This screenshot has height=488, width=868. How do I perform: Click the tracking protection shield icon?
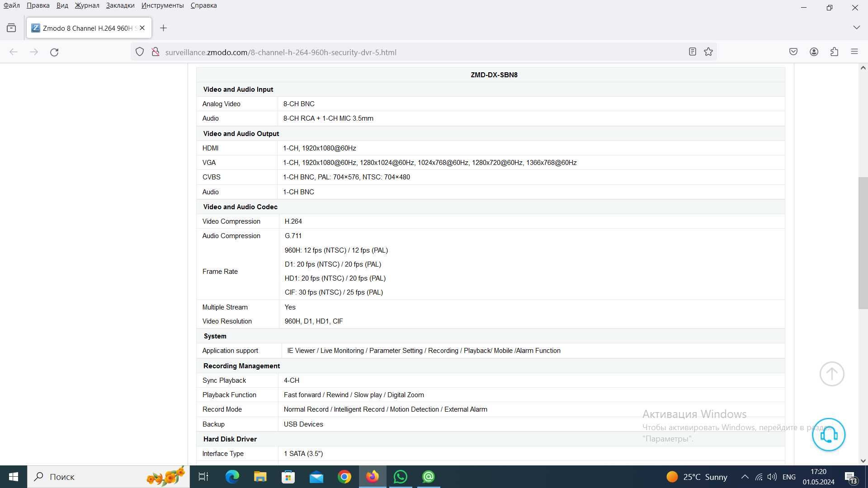tap(140, 52)
